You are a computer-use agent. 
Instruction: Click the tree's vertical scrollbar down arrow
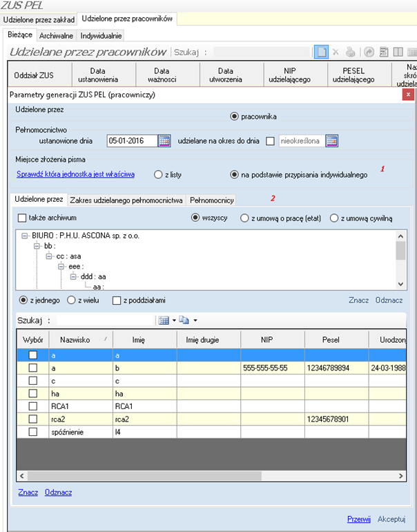tap(400, 285)
